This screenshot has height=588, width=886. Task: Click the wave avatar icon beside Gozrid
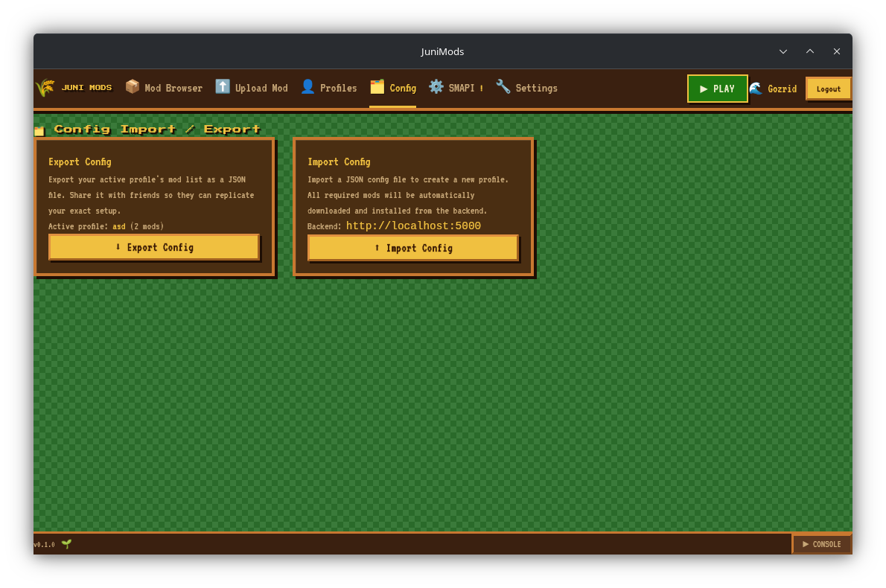click(756, 88)
